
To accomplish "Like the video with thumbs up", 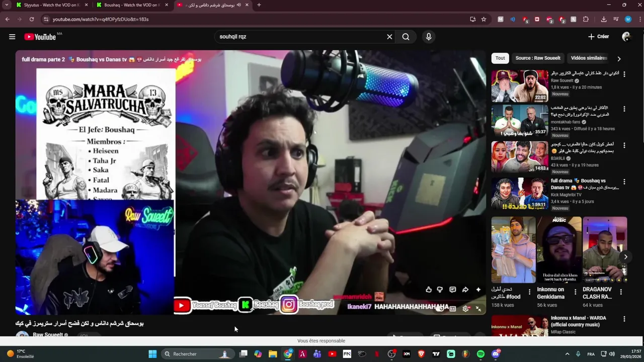I will tap(429, 290).
